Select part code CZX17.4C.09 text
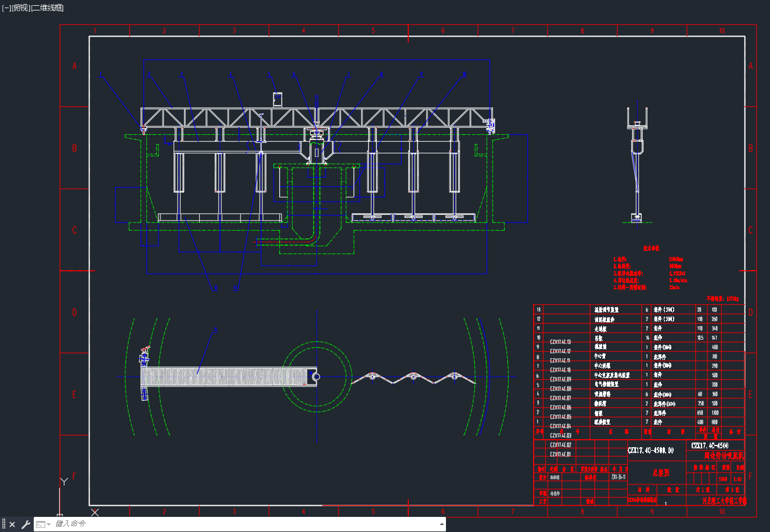The image size is (770, 532). tap(560, 379)
